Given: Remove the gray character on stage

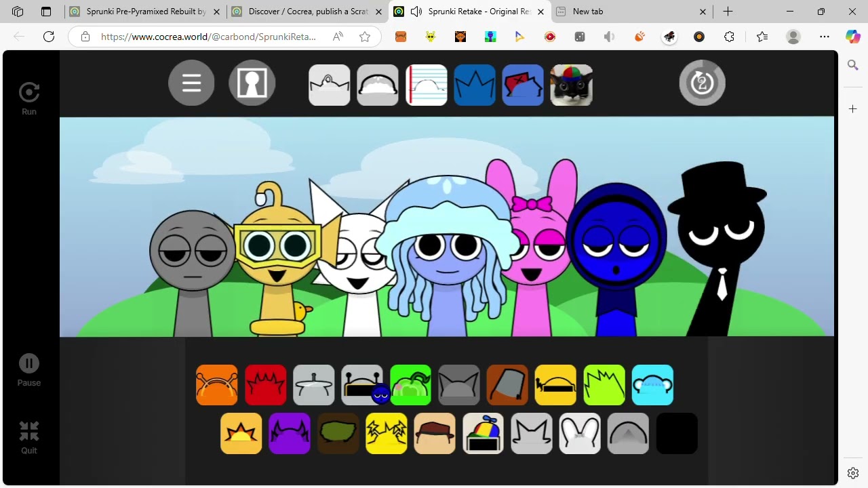Looking at the screenshot, I should (x=193, y=271).
